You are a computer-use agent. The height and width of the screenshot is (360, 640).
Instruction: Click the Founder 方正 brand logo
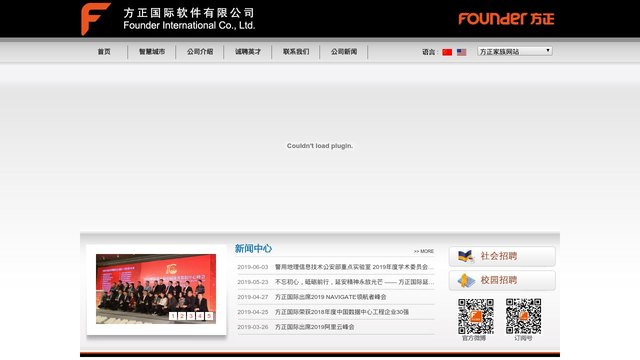point(506,19)
